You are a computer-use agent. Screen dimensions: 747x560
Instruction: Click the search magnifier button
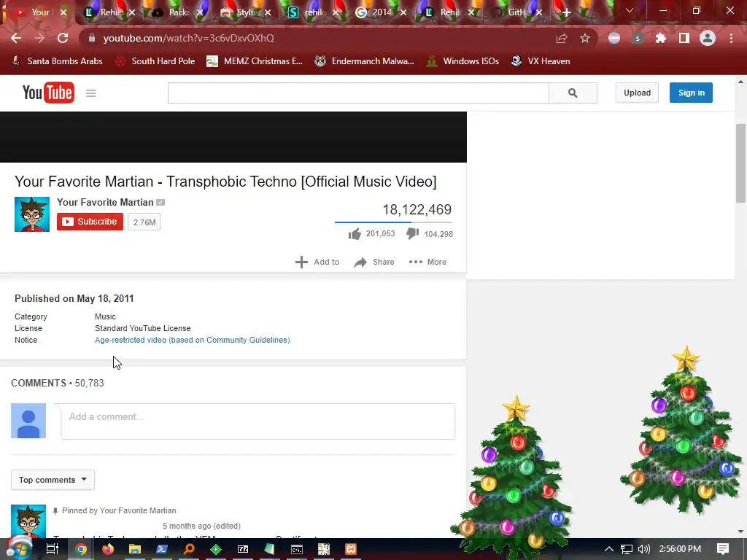pos(573,93)
